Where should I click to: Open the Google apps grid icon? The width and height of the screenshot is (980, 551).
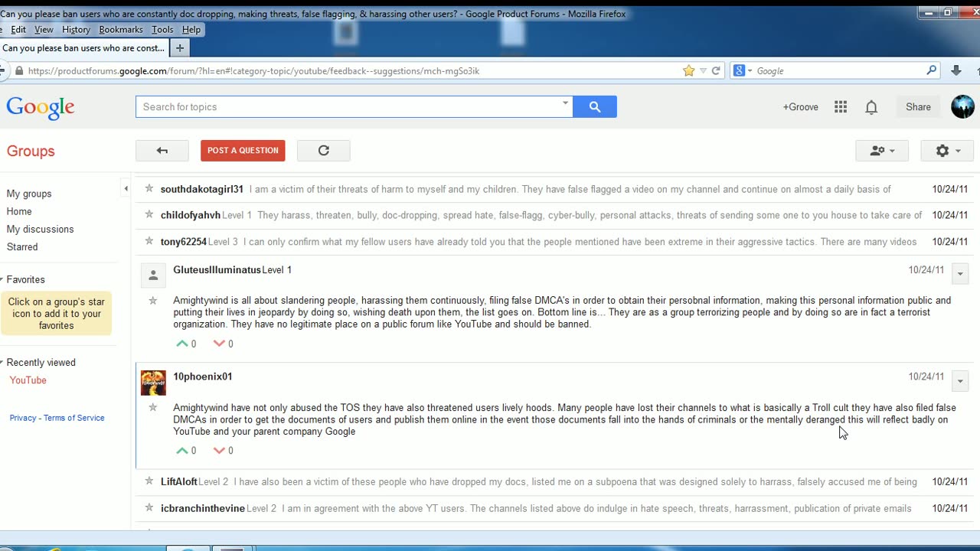[841, 107]
